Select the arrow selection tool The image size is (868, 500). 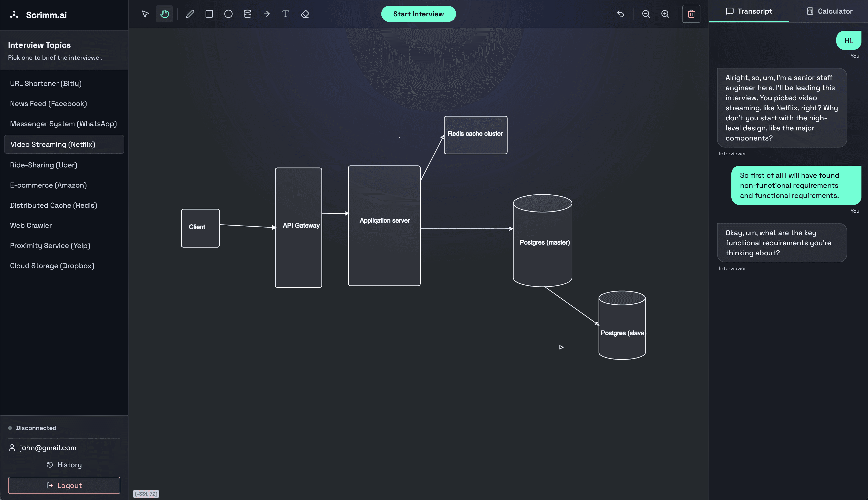(145, 14)
